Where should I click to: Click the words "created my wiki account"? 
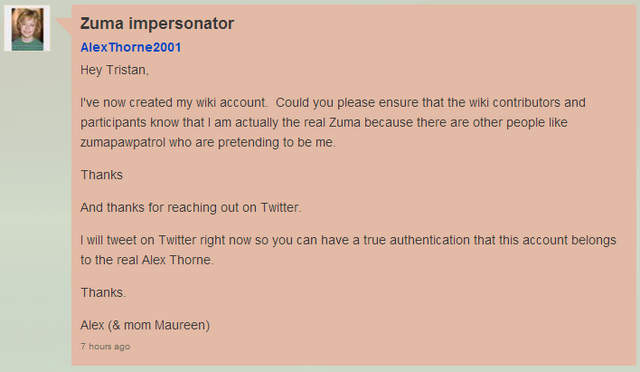(x=198, y=102)
